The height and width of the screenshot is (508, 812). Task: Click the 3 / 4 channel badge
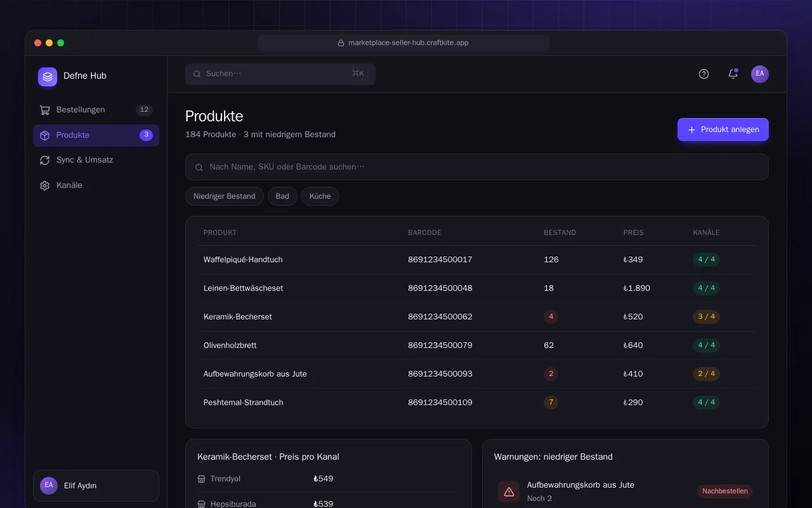click(x=707, y=317)
